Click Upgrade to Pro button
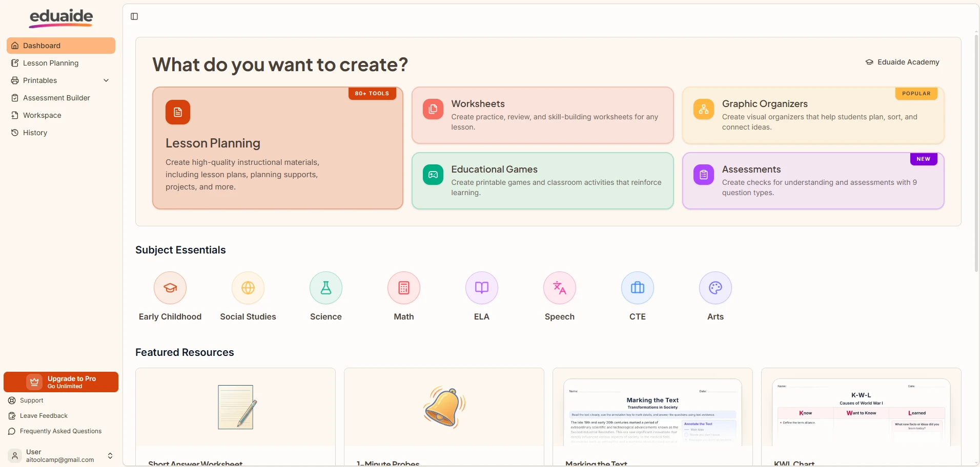The width and height of the screenshot is (980, 467). point(61,382)
